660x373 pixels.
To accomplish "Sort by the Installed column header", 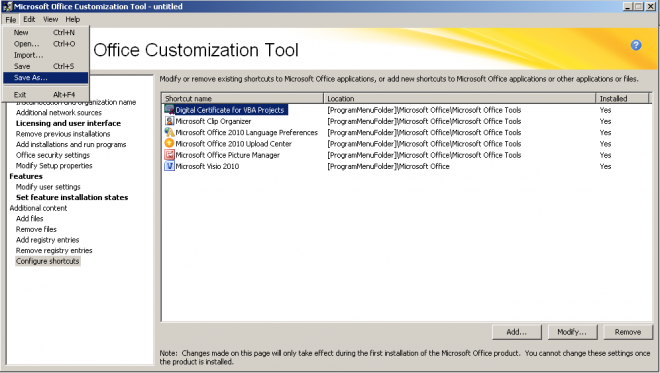I will click(x=622, y=99).
